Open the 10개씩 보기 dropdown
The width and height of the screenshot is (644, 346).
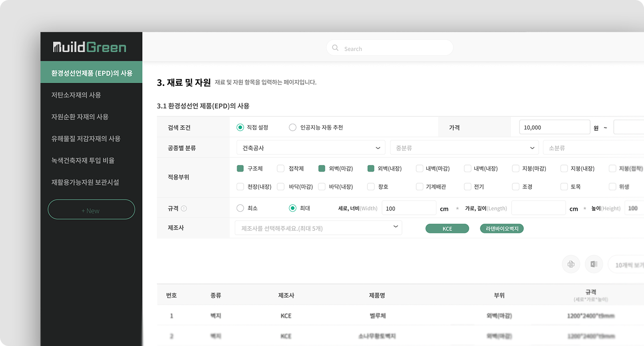coord(630,264)
